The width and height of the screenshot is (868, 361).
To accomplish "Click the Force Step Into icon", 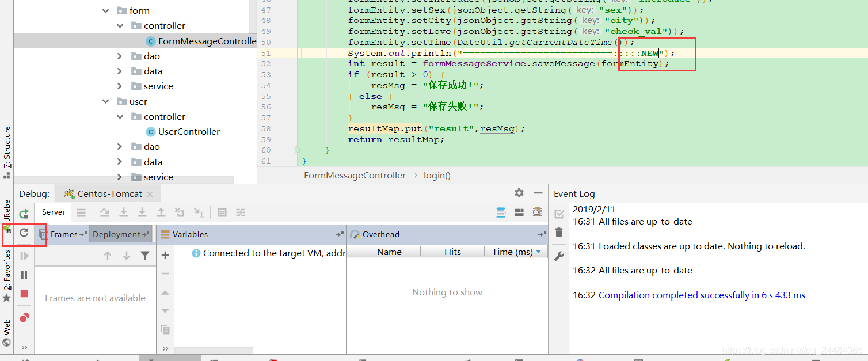I will pyautogui.click(x=142, y=212).
